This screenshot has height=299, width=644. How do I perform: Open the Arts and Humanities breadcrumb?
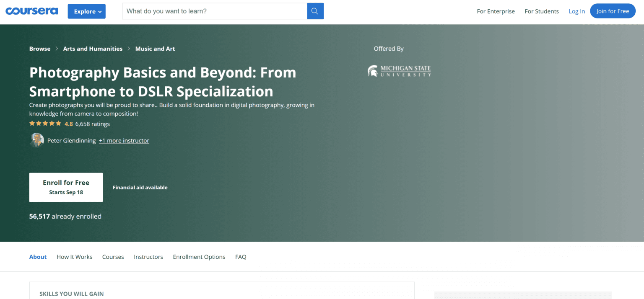93,49
